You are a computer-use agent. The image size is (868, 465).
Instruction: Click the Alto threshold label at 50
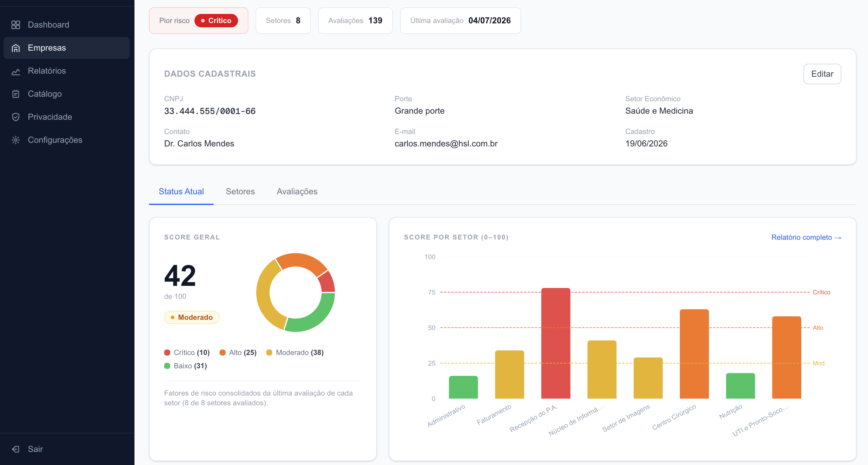[x=817, y=328]
